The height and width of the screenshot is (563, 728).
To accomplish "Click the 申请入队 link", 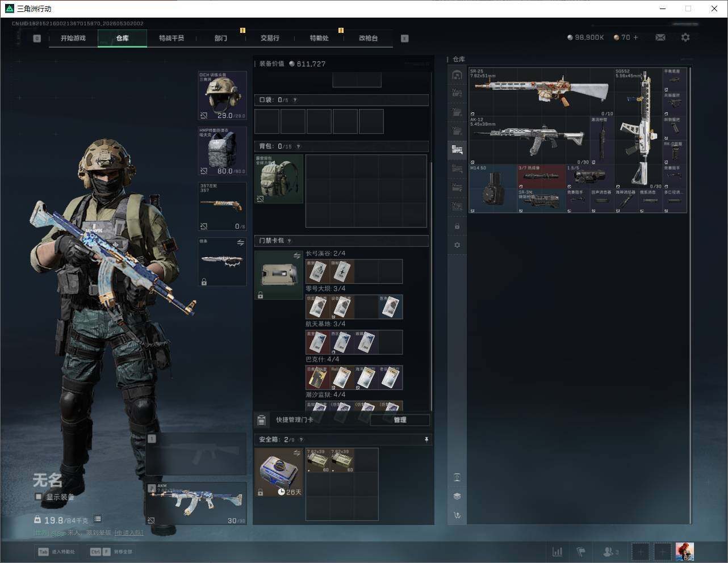I will 129,533.
